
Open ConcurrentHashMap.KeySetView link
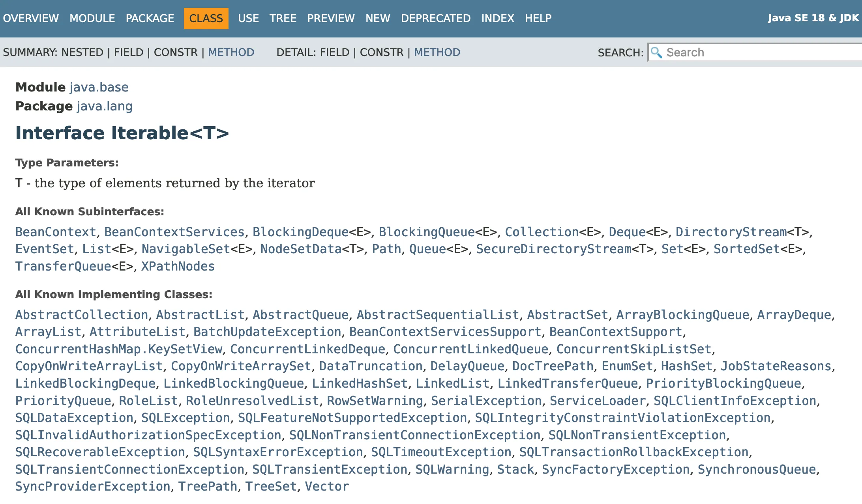point(119,349)
